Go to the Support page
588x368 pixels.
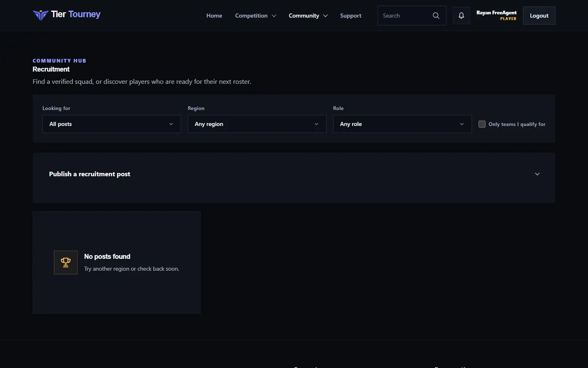[x=351, y=16]
